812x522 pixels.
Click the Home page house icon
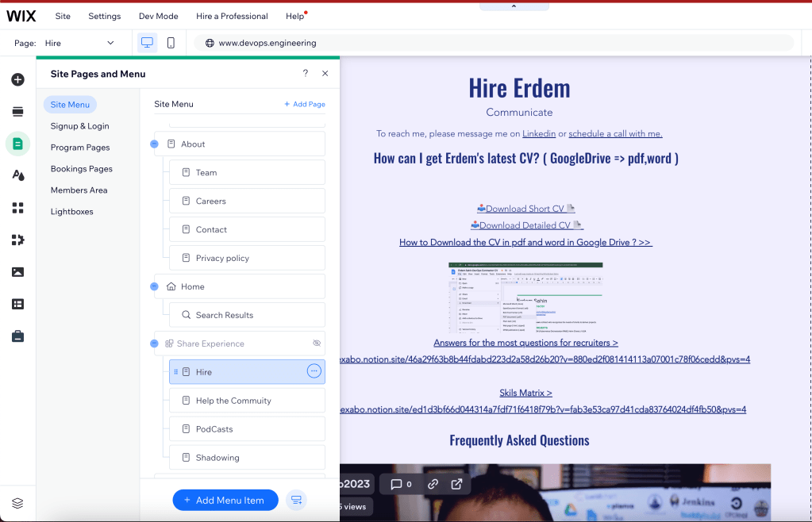[171, 286]
